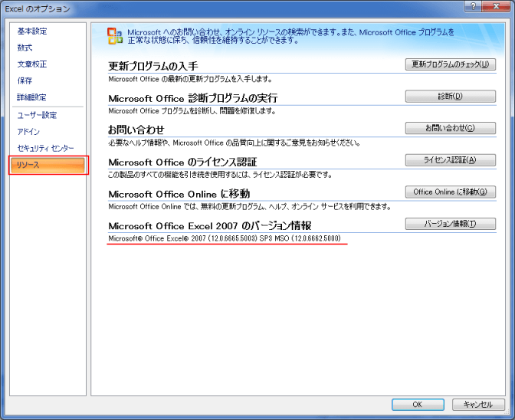Select the 数式 options category
The height and width of the screenshot is (420, 515).
point(25,48)
